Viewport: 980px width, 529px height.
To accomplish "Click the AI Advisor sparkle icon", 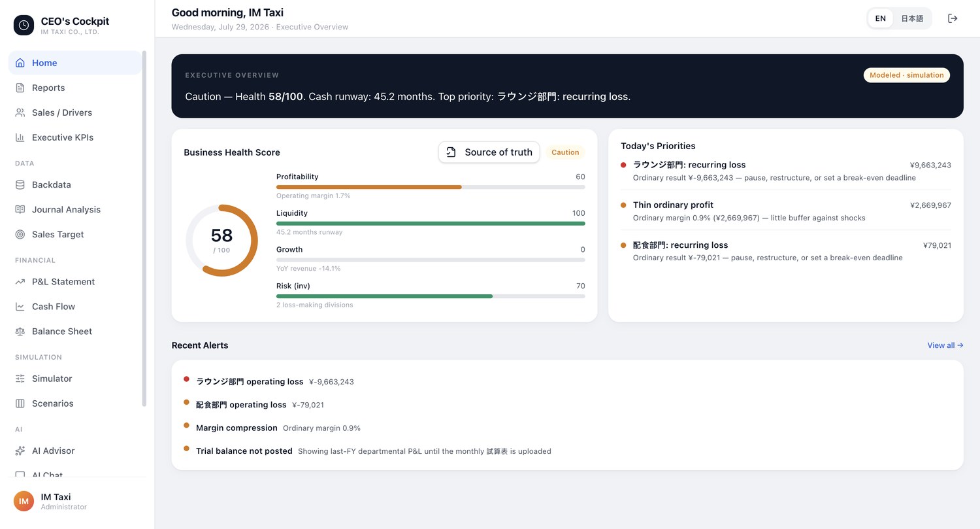I will click(20, 451).
